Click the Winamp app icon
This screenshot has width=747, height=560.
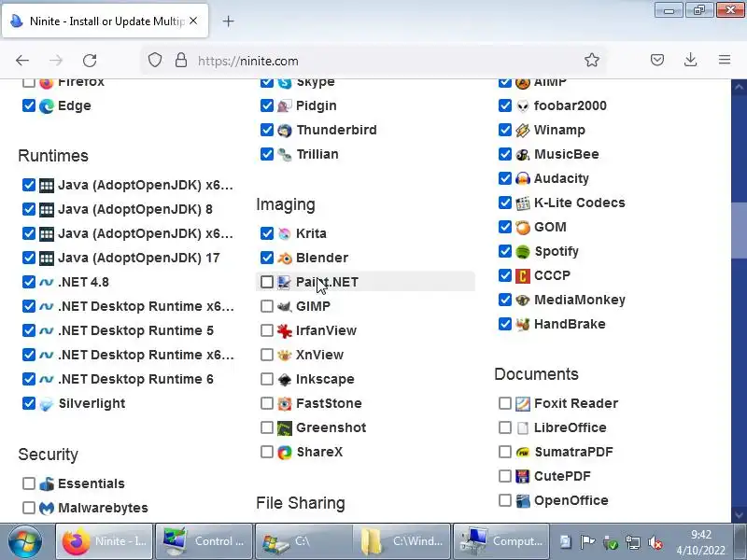[523, 130]
